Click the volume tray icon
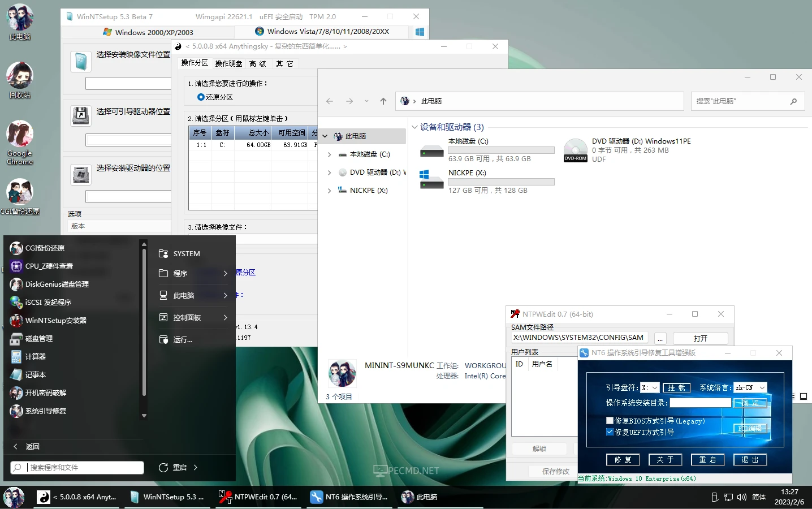The image size is (812, 509). (742, 497)
